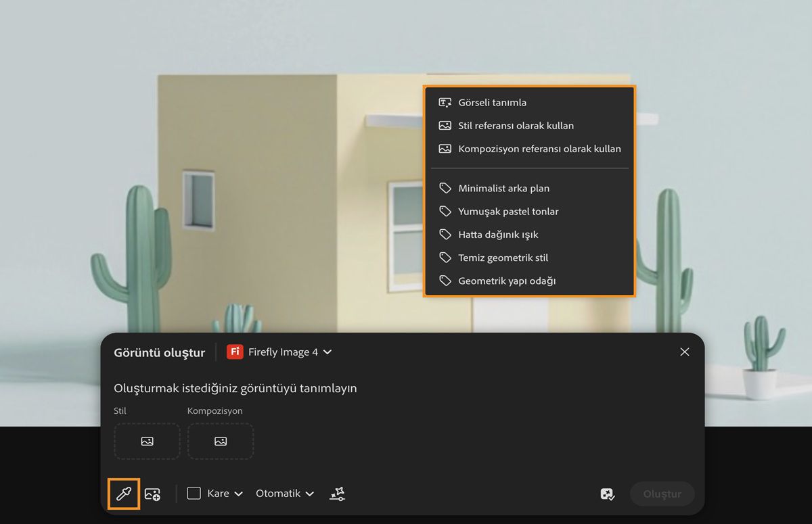Select Stil referansı olarak kullan
The height and width of the screenshot is (524, 812).
coord(529,126)
